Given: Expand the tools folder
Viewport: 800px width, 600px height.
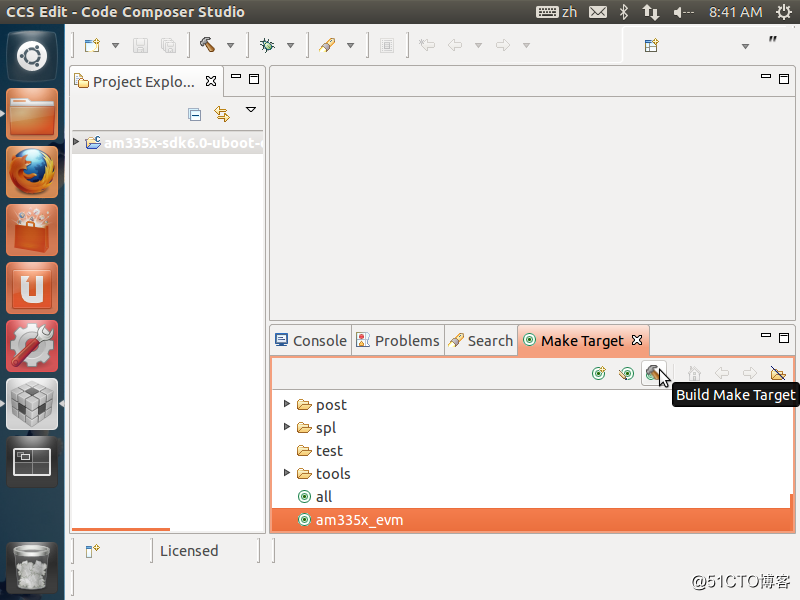Looking at the screenshot, I should click(287, 473).
